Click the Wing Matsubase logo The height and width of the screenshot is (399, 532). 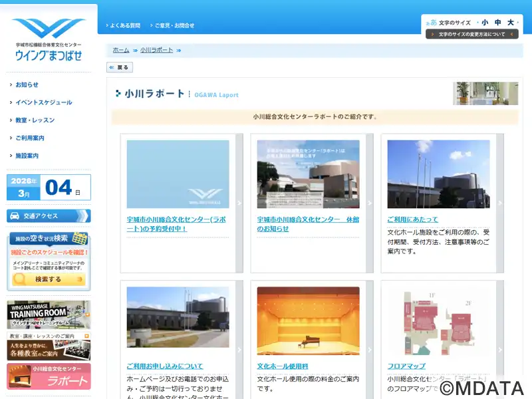tap(49, 39)
